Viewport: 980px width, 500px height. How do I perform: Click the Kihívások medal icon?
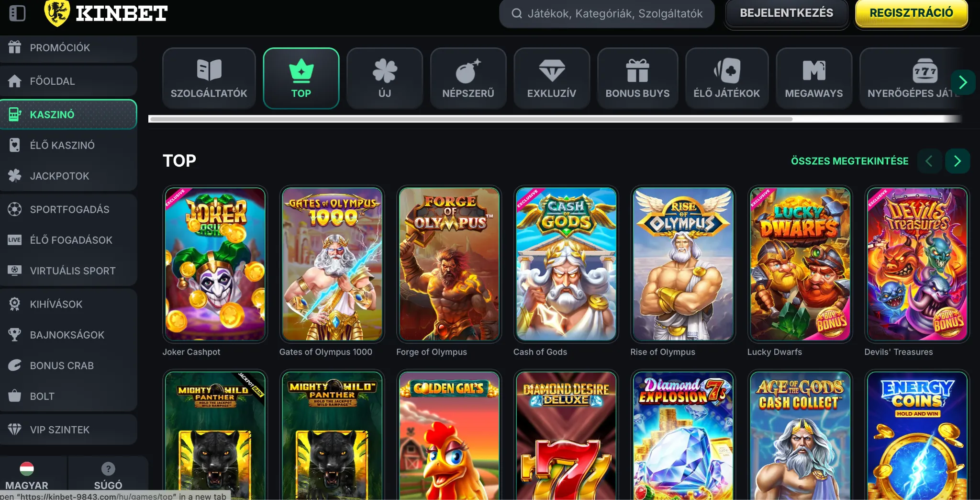[14, 304]
